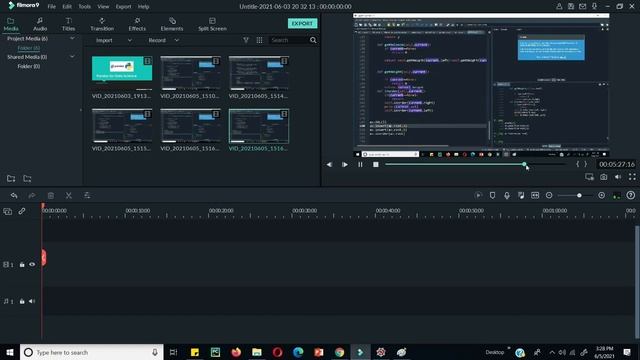
Task: Open the audio mixer icon
Action: click(521, 196)
